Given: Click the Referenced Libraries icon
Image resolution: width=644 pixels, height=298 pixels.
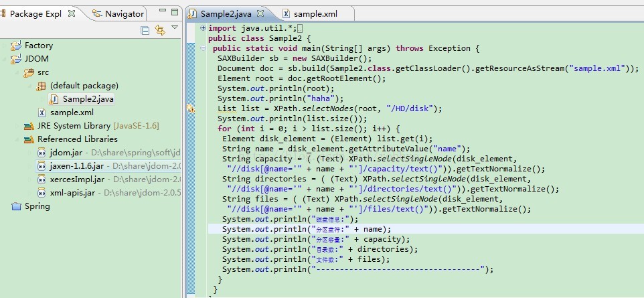Looking at the screenshot, I should pyautogui.click(x=29, y=139).
